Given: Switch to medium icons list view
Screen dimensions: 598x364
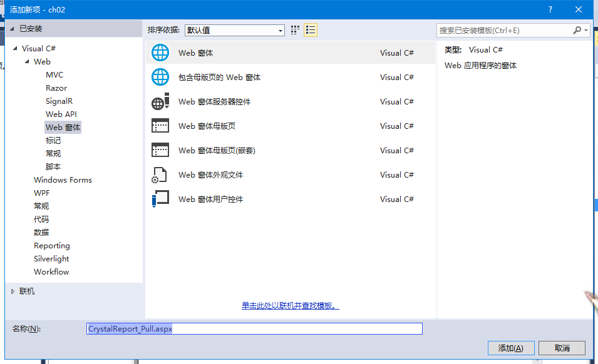Looking at the screenshot, I should (311, 30).
